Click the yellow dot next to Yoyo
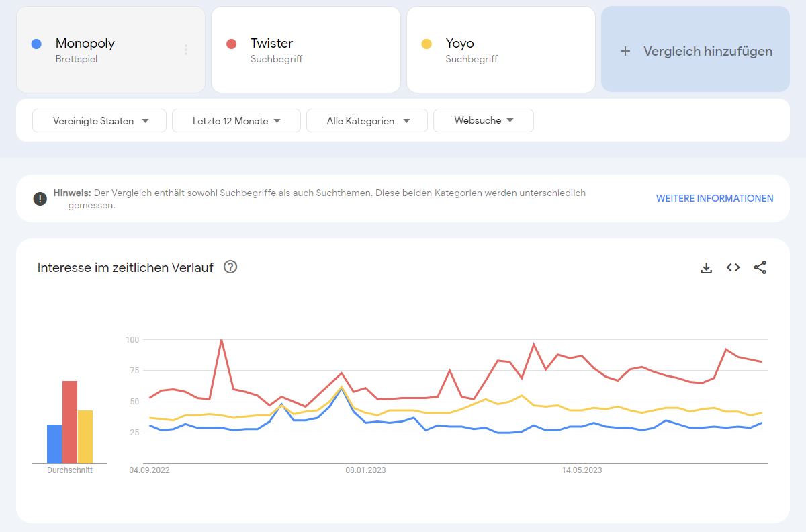Viewport: 806px width, 532px height. tap(426, 44)
